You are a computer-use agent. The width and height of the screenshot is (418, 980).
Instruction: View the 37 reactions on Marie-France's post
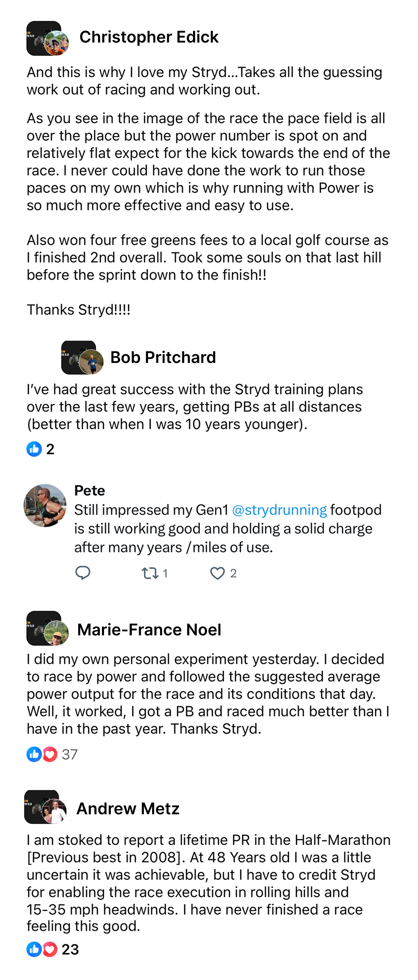(x=69, y=754)
